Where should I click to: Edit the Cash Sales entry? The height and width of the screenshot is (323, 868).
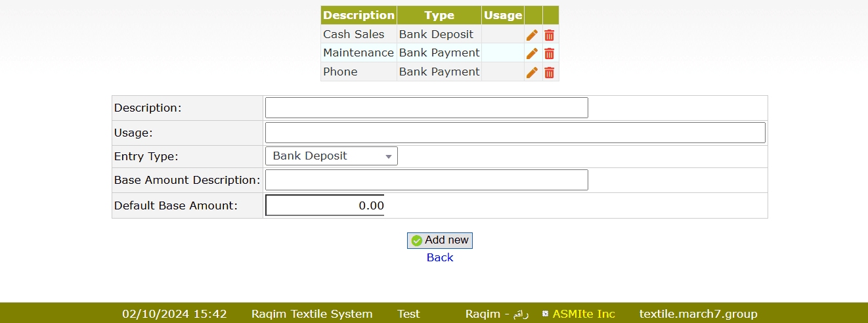tap(532, 35)
